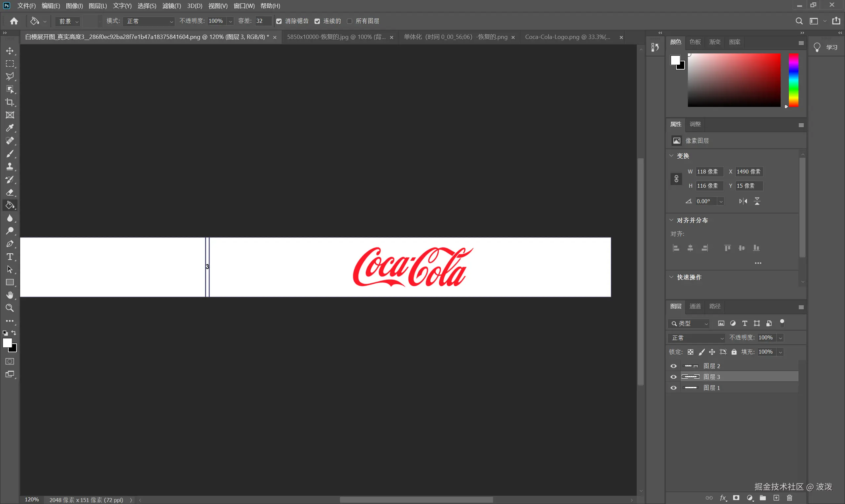Viewport: 845px width, 504px height.
Task: Open the layer blend mode 正常 dropdown
Action: click(696, 338)
